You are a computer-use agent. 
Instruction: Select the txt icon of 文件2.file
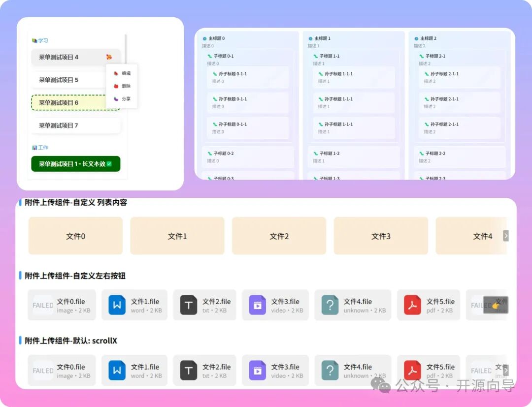[189, 305]
